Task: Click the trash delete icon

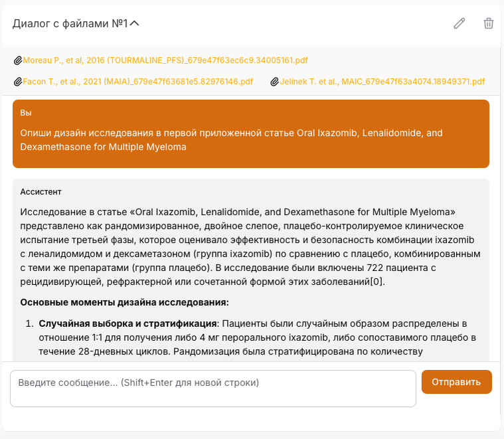Action: [488, 23]
